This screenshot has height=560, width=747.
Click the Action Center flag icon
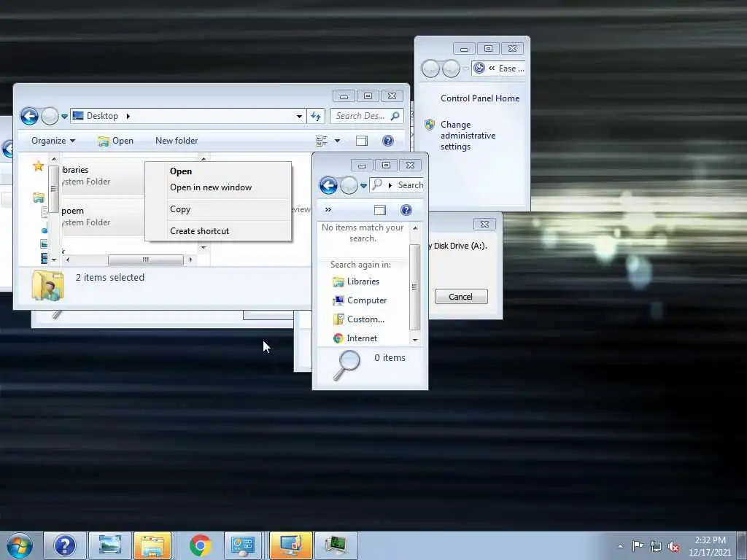(638, 546)
